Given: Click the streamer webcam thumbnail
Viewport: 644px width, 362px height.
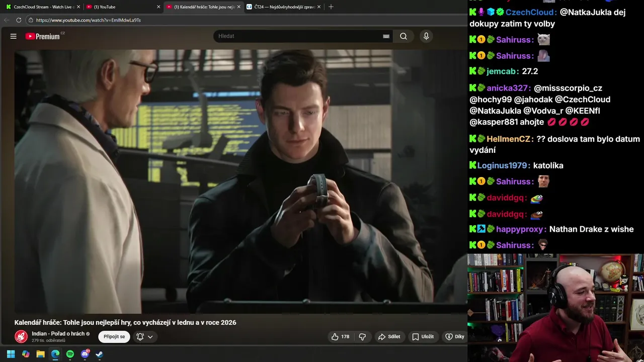Looking at the screenshot, I should click(555, 308).
